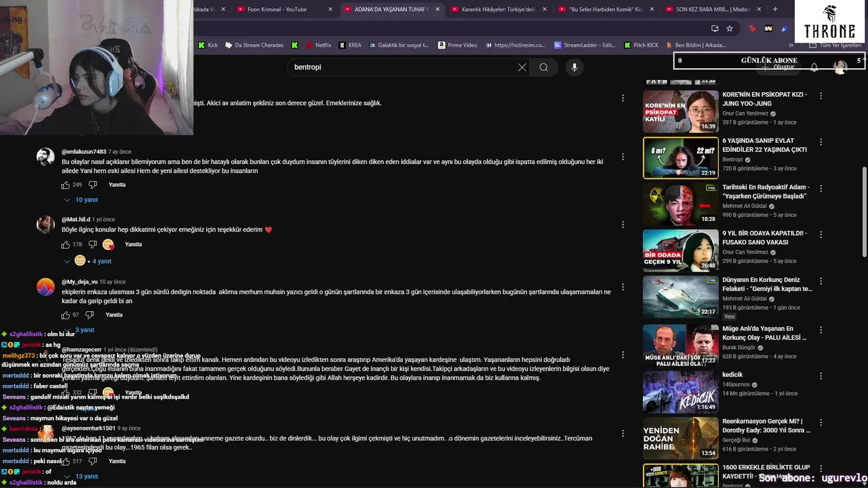Click the install app icon in address bar
The height and width of the screenshot is (488, 868).
[x=715, y=28]
